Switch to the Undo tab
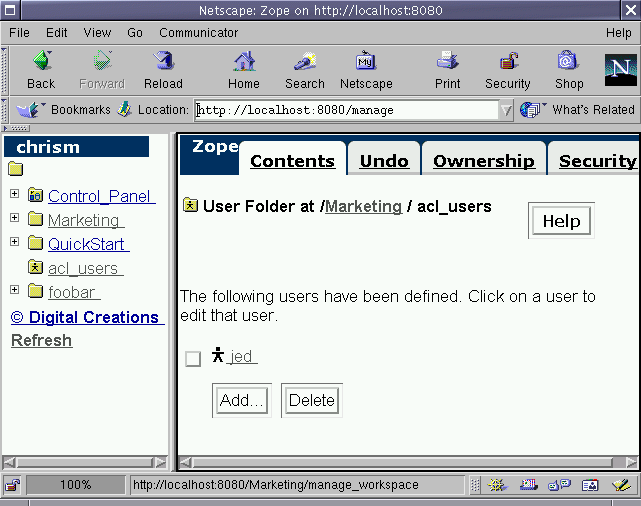641x506 pixels. coord(384,161)
